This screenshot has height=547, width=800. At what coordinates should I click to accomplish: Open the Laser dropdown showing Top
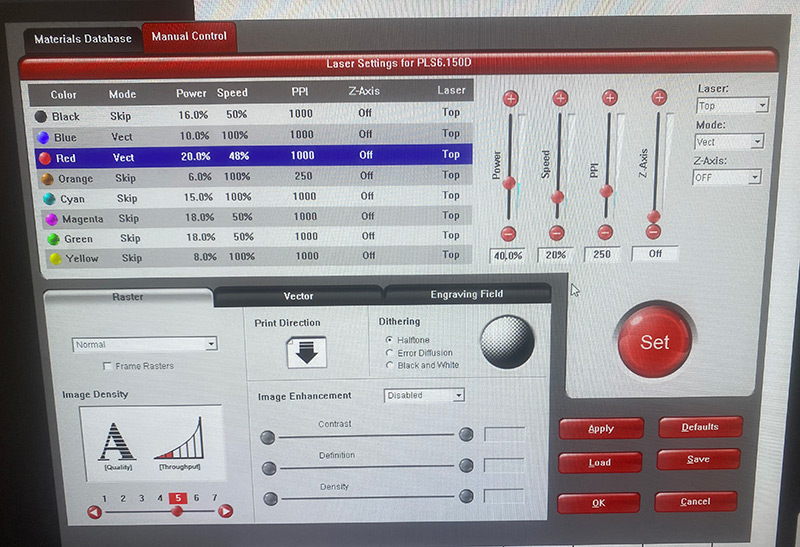tap(732, 106)
